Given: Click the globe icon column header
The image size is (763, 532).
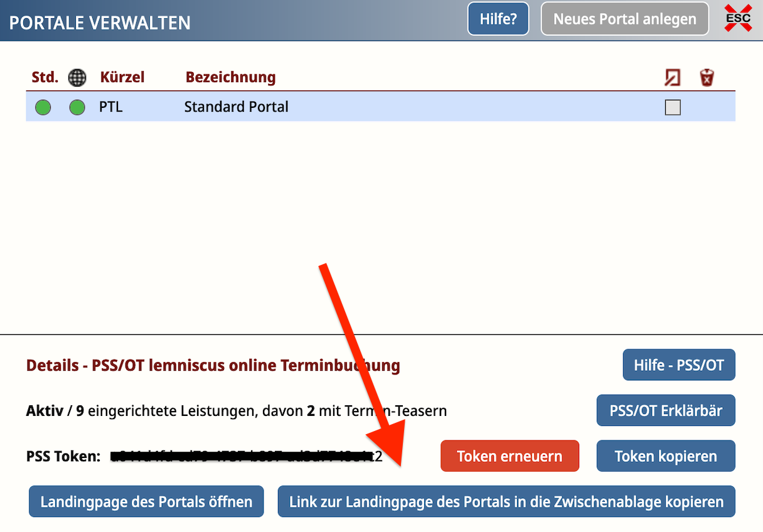Looking at the screenshot, I should [x=77, y=78].
